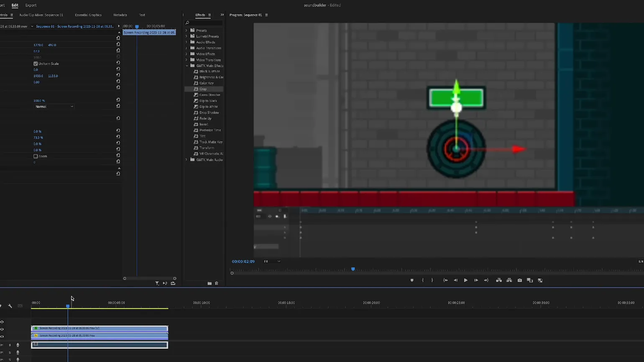This screenshot has width=644, height=362.
Task: Click the Effects panel search icon
Action: (x=187, y=23)
